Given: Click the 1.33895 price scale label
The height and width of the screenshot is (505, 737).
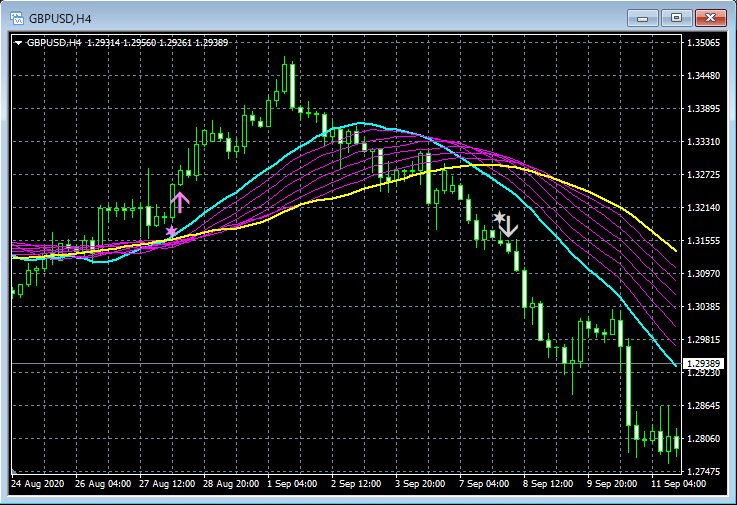Looking at the screenshot, I should click(703, 109).
